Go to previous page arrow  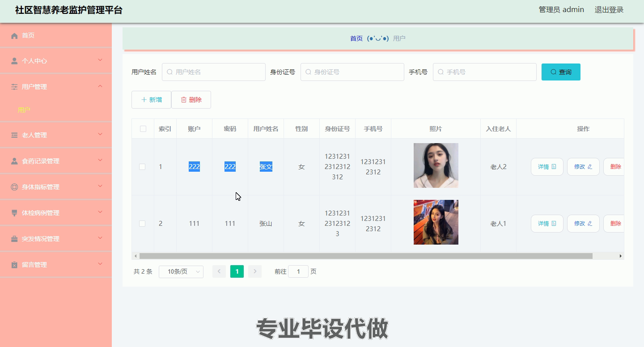(x=219, y=271)
